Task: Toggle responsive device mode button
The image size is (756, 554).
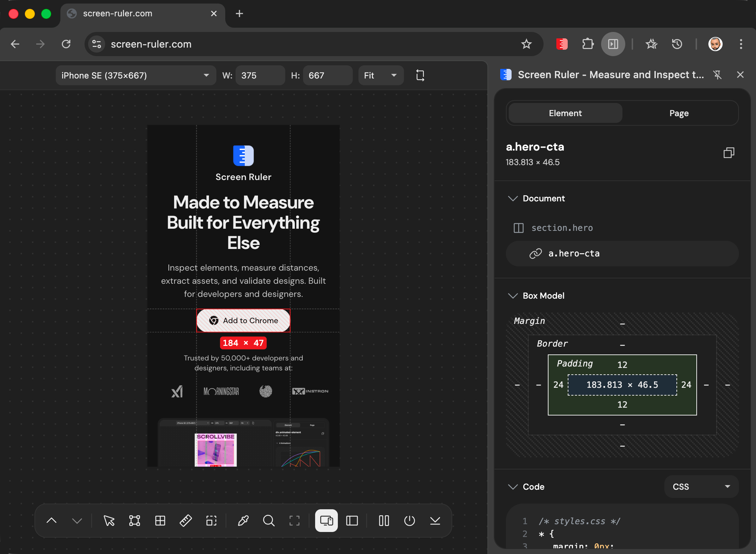Action: coord(326,521)
